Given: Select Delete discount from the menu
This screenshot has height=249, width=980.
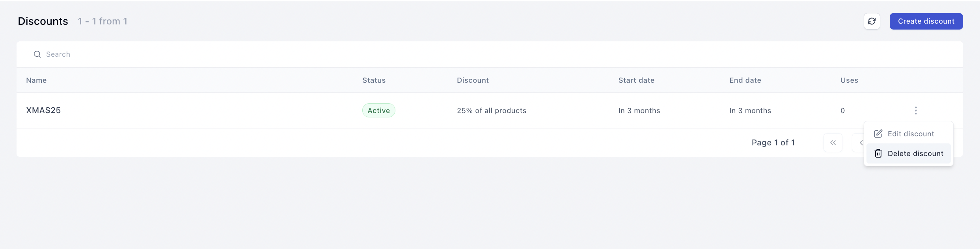Looking at the screenshot, I should tap(908, 154).
